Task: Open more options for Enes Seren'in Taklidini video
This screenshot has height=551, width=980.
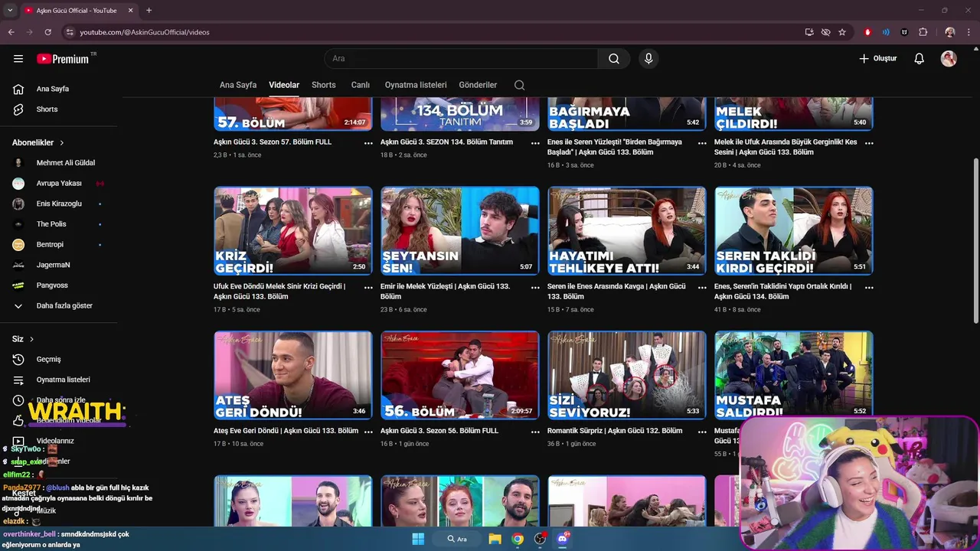Action: click(869, 288)
